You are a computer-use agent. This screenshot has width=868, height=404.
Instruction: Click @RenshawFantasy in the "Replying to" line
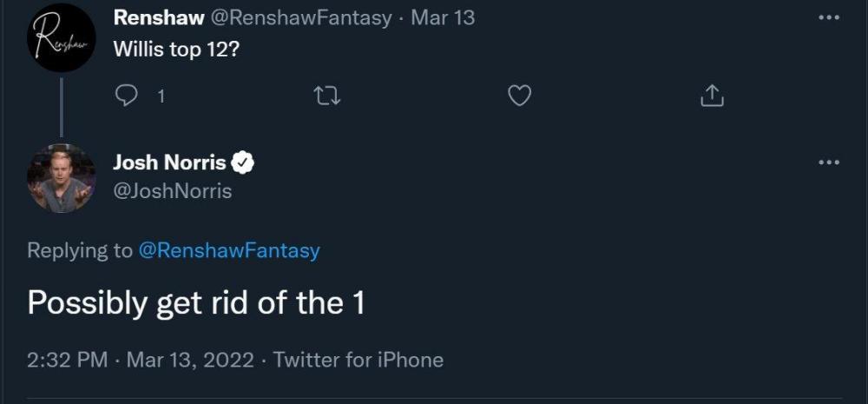tap(229, 251)
